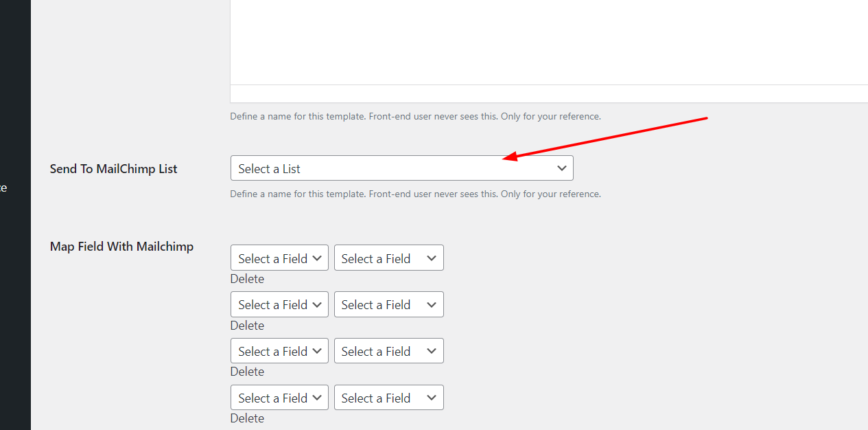Click Delete under the third mapping row
Image resolution: width=868 pixels, height=430 pixels.
[247, 372]
